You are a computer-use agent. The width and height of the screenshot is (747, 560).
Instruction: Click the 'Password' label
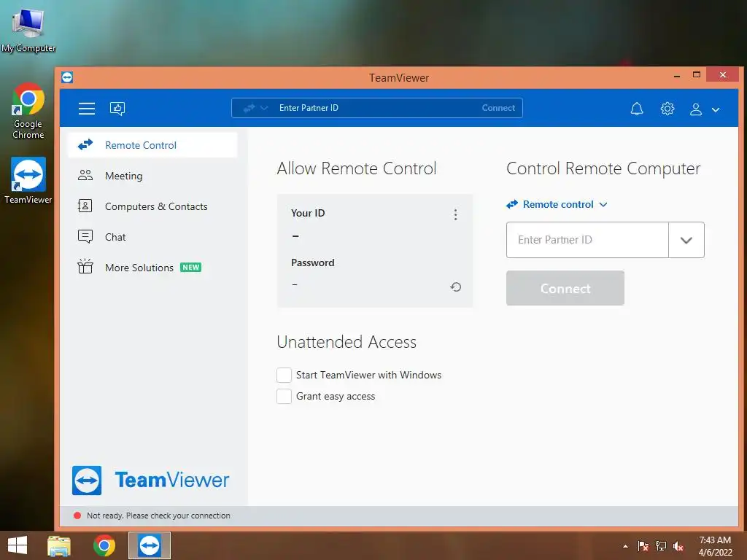point(312,262)
